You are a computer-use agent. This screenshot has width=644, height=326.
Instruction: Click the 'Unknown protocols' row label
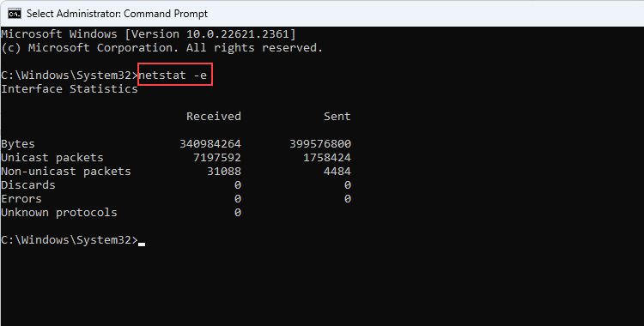pyautogui.click(x=59, y=213)
